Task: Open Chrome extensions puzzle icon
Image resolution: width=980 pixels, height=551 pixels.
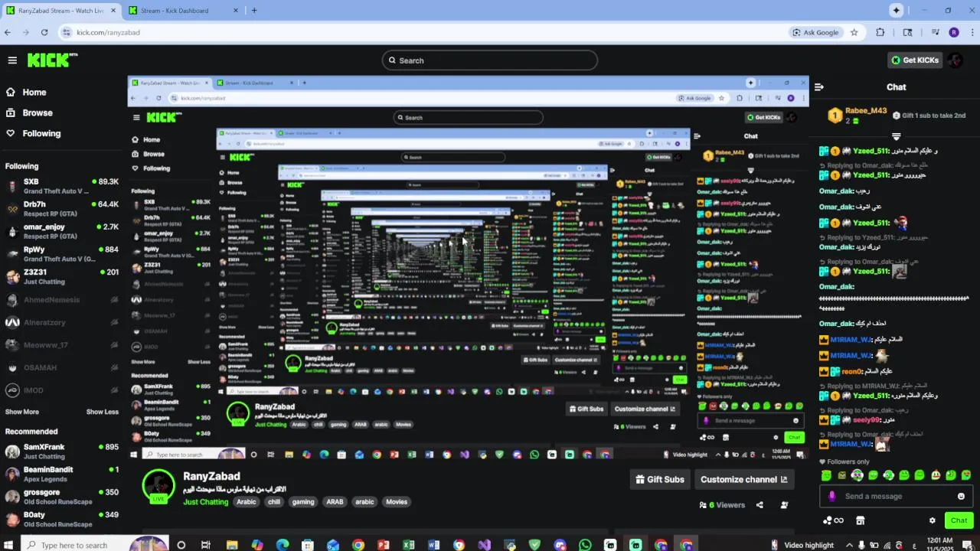Action: (x=880, y=32)
